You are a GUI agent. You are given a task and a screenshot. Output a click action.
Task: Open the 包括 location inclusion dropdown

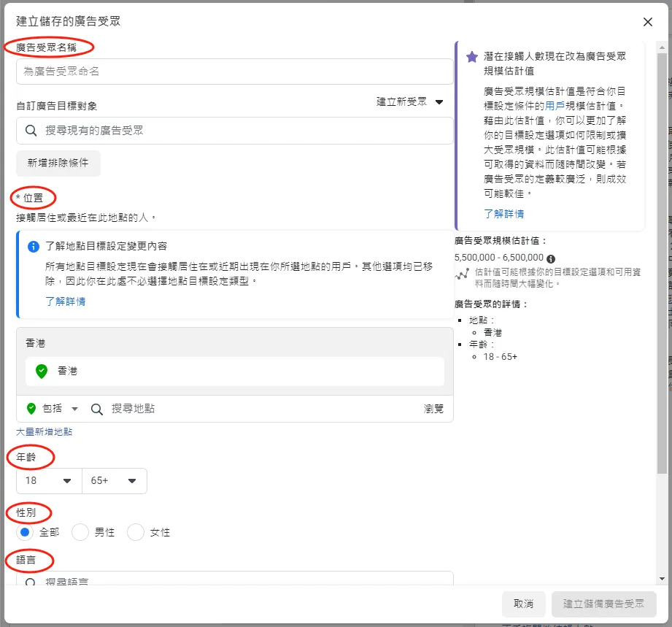pyautogui.click(x=53, y=409)
